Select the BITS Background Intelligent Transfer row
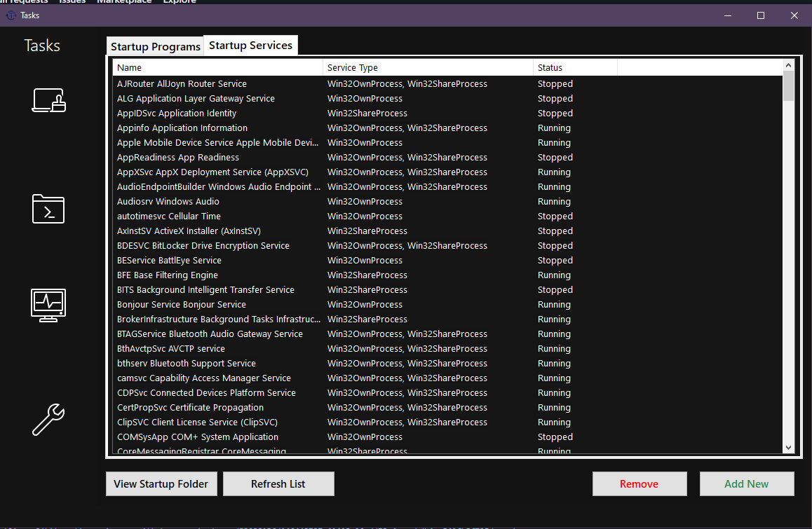This screenshot has height=529, width=812. pyautogui.click(x=447, y=290)
